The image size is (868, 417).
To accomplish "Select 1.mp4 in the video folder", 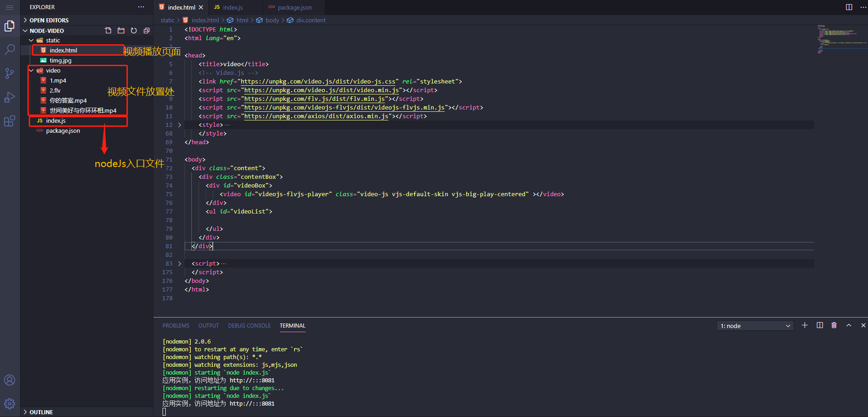I will click(58, 80).
